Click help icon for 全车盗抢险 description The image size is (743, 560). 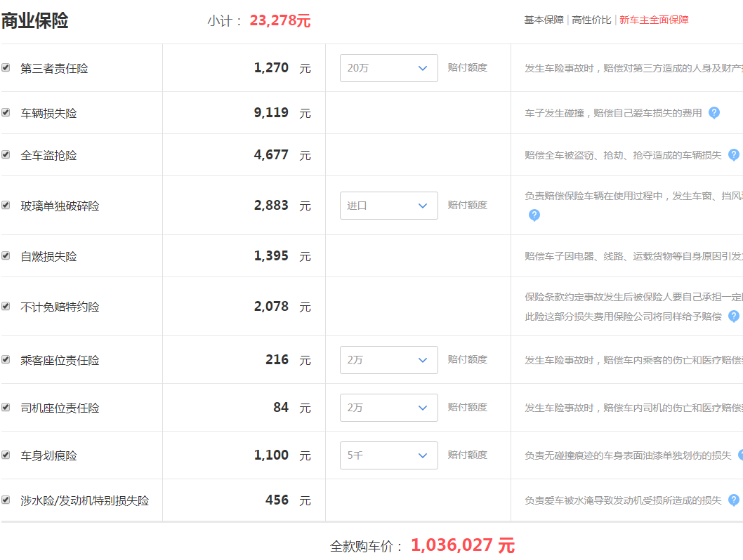734,155
